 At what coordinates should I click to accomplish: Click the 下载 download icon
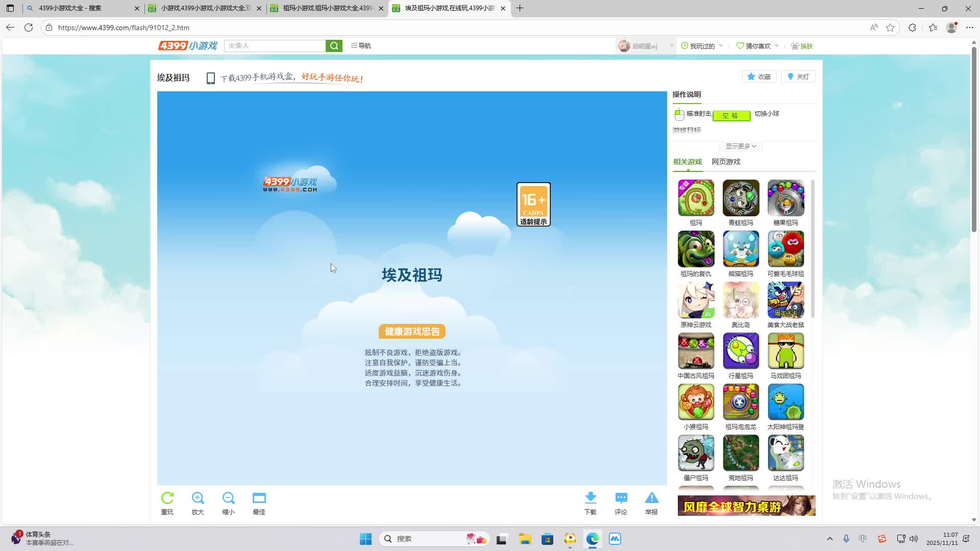point(591,498)
